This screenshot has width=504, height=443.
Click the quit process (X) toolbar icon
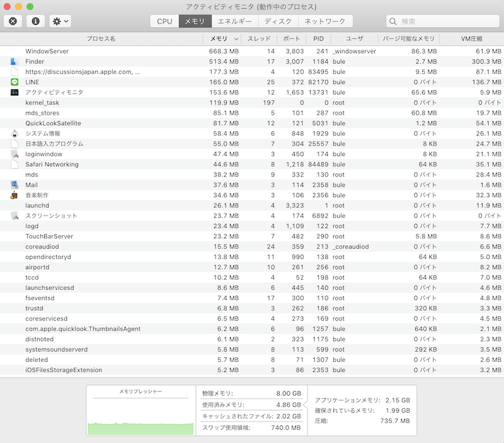[x=13, y=21]
